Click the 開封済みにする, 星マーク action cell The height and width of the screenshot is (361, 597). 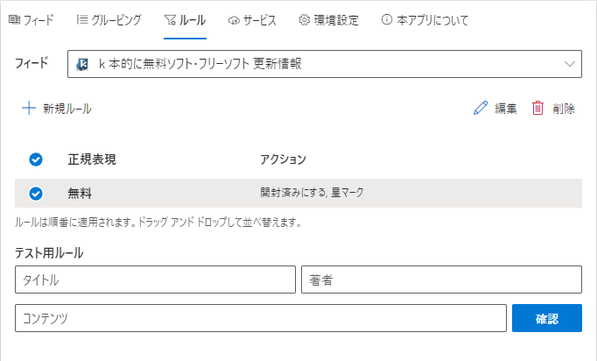click(312, 192)
